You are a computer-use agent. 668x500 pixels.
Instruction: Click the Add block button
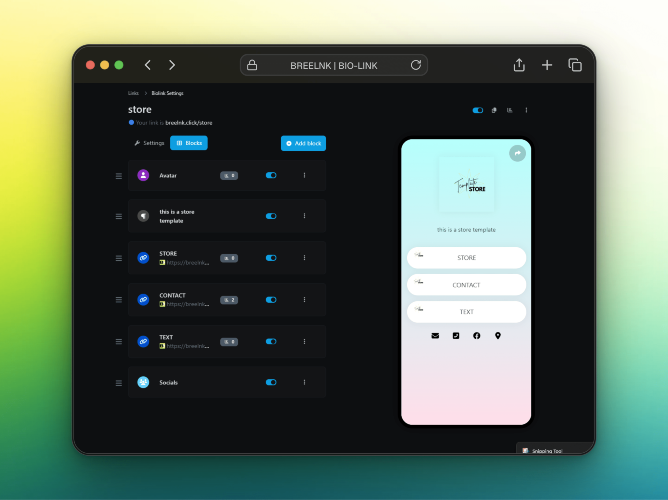[303, 143]
